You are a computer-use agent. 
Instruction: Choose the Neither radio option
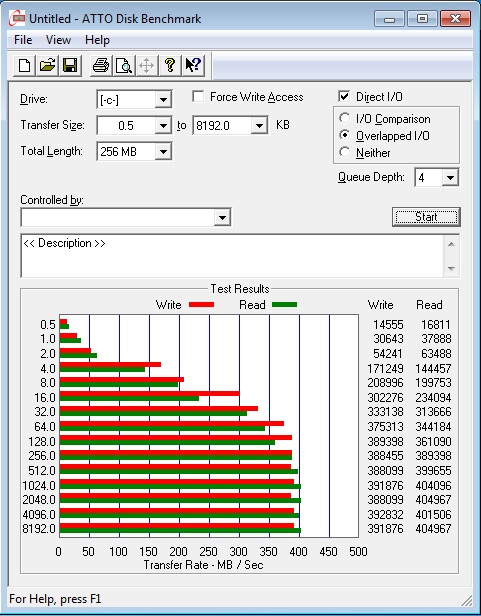click(344, 152)
